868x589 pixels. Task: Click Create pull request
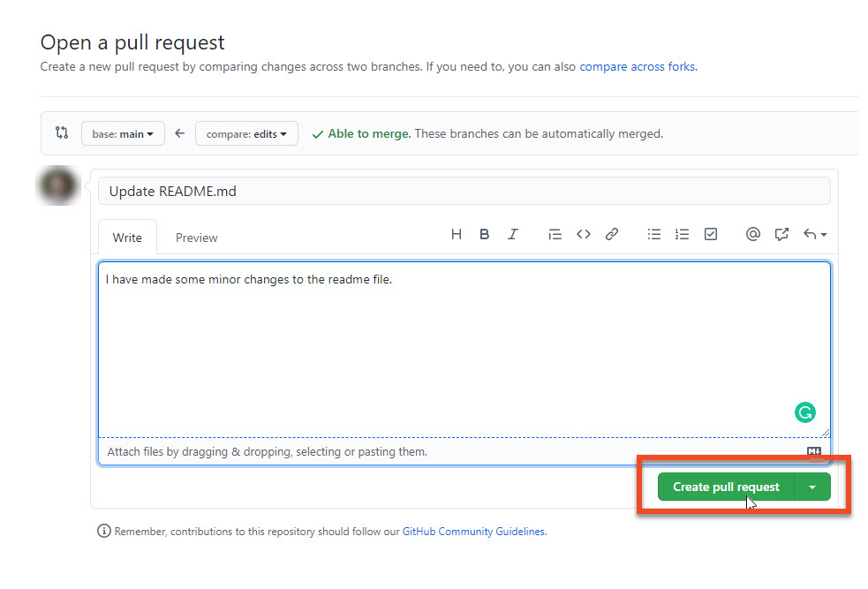tap(726, 487)
